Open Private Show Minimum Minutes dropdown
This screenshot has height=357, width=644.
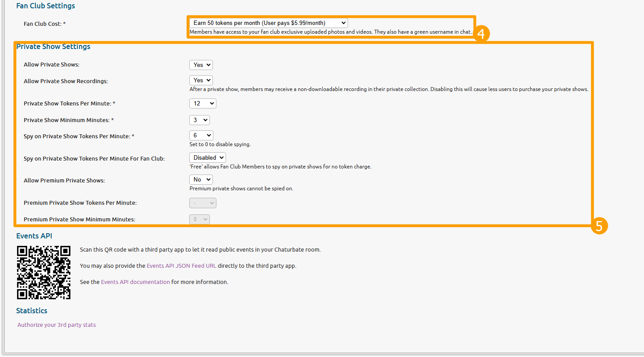point(199,120)
